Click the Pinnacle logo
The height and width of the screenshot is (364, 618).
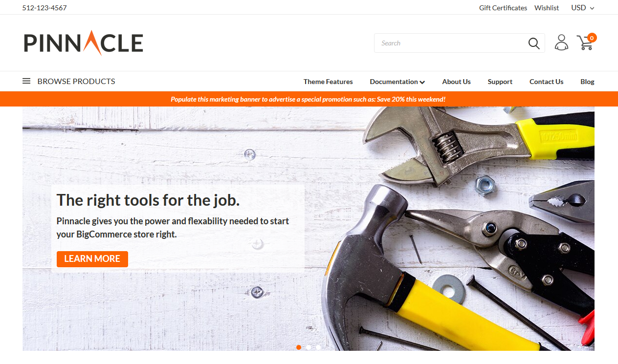(x=83, y=43)
